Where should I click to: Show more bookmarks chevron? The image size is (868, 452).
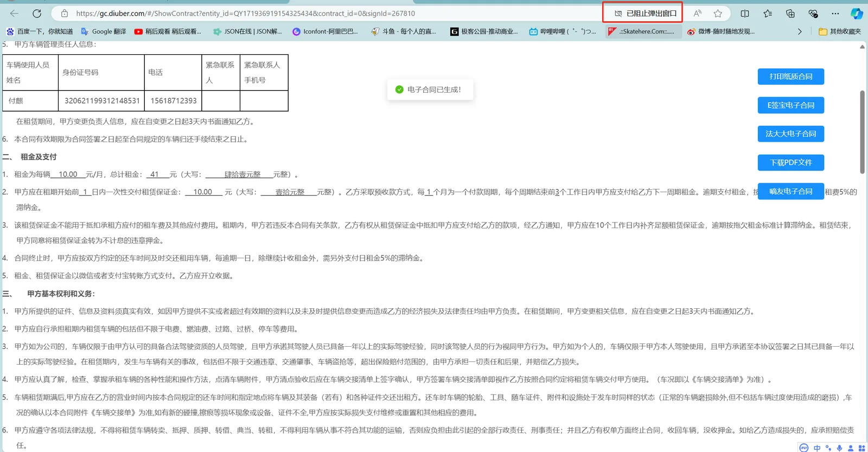coord(800,31)
